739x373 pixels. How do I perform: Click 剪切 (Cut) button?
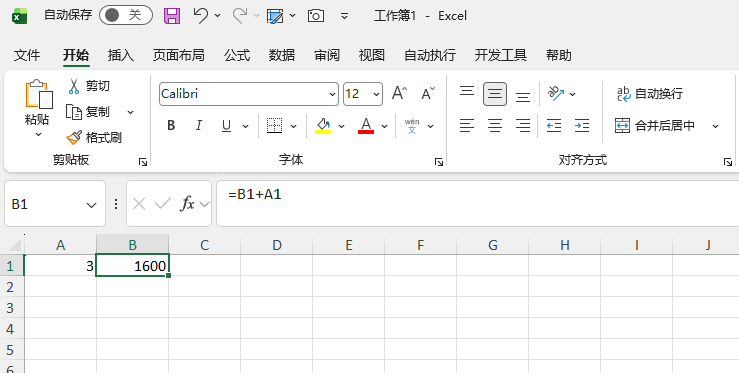click(x=89, y=86)
